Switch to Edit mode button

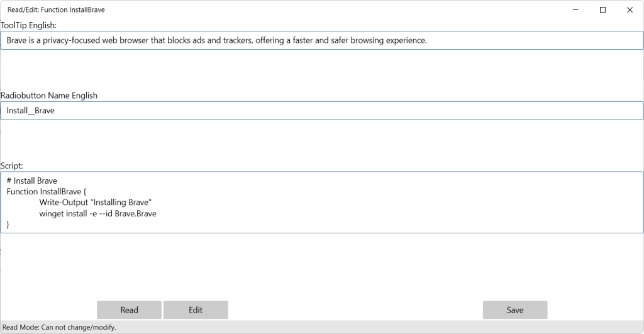coord(196,309)
